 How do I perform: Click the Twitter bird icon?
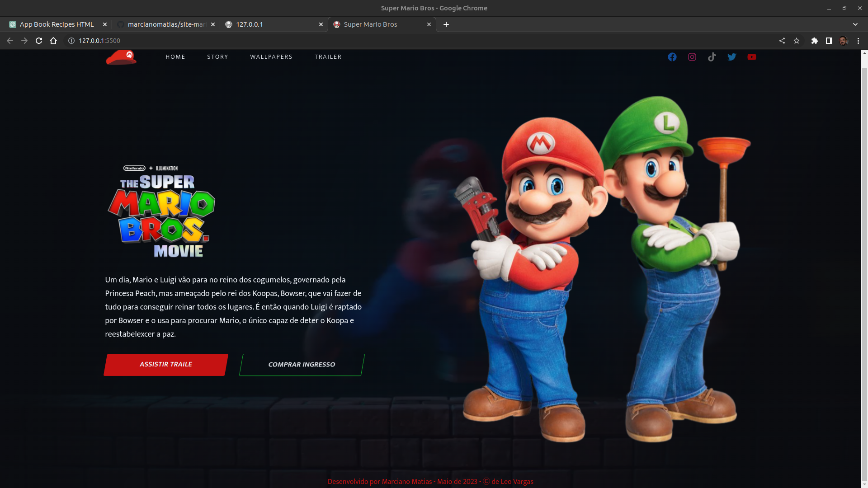pyautogui.click(x=731, y=57)
